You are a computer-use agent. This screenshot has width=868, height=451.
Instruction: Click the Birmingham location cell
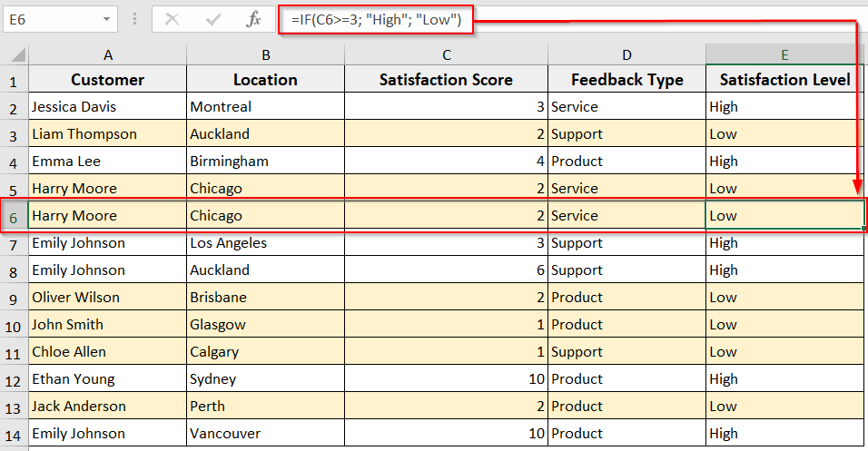point(265,162)
